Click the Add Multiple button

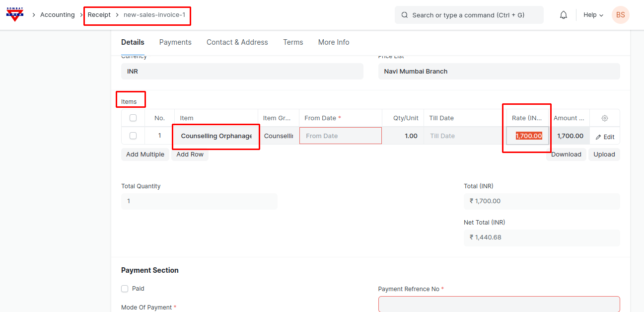tap(145, 155)
